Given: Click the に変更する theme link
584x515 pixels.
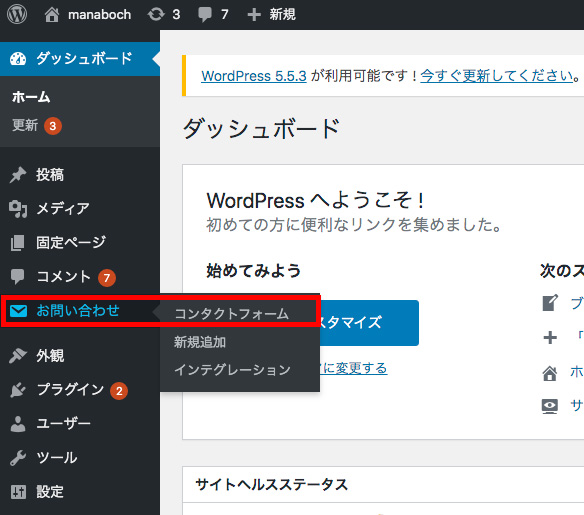Looking at the screenshot, I should [x=354, y=368].
